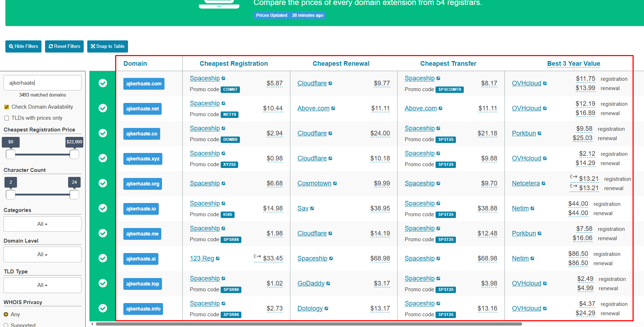Click availability checkmark icon for ajkerhaate.ai
644x327 pixels.
(103, 258)
